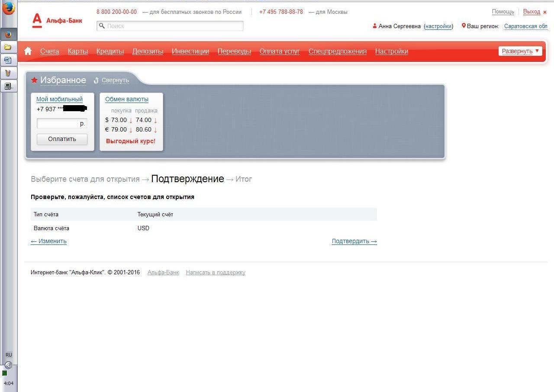Image resolution: width=554 pixels, height=392 pixels.
Task: Open the Оплата услуг menu
Action: [280, 51]
